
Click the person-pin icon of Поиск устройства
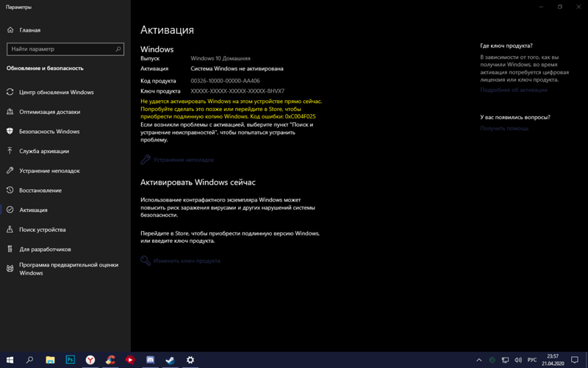10,229
